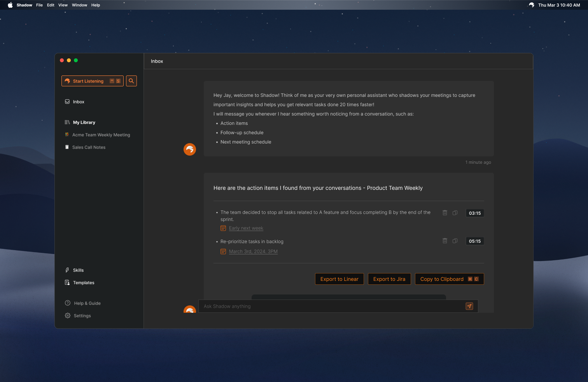
Task: Export action items to Linear
Action: point(339,279)
